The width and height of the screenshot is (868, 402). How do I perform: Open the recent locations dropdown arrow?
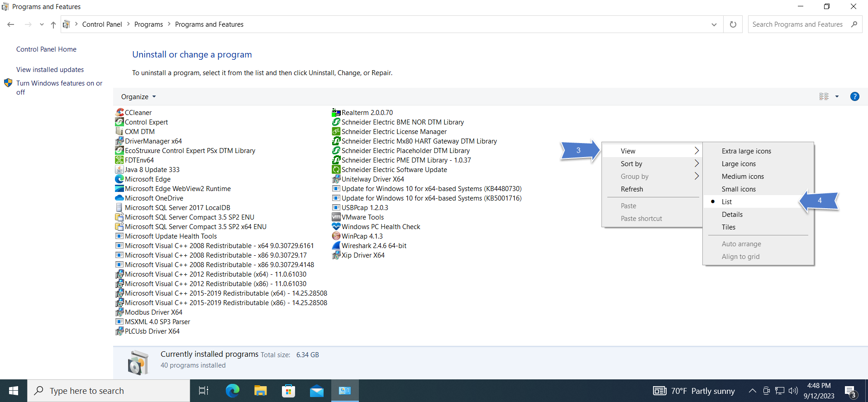42,24
